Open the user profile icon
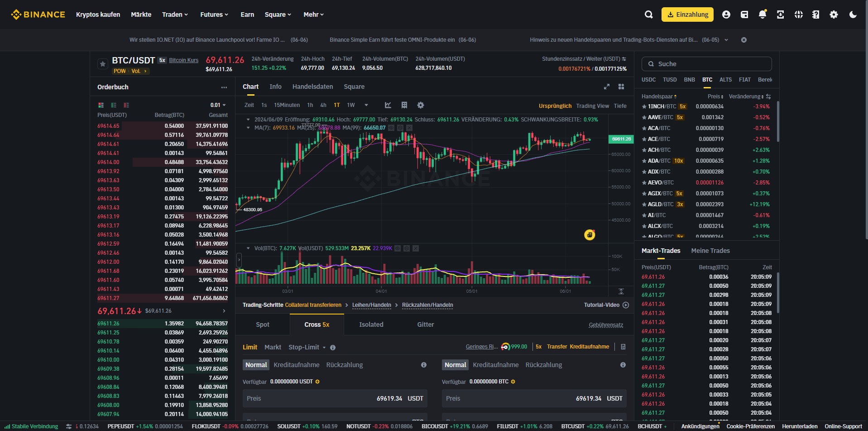Screen dimensions: 868x431 tap(726, 15)
